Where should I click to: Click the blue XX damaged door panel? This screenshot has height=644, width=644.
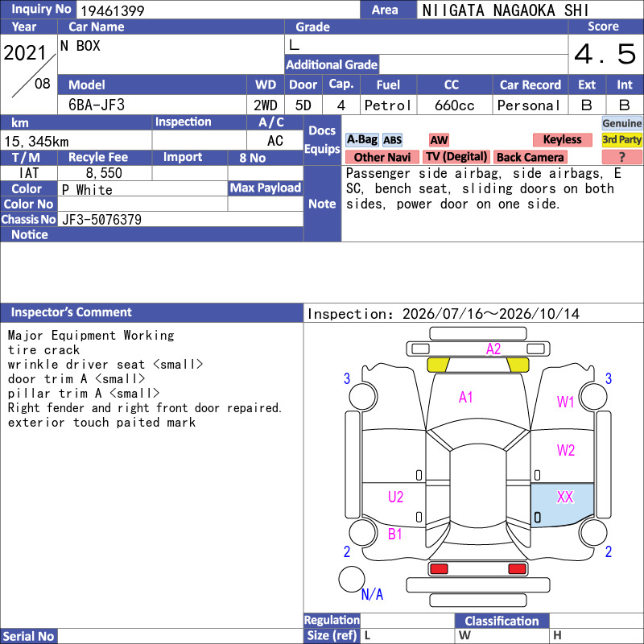tap(562, 505)
